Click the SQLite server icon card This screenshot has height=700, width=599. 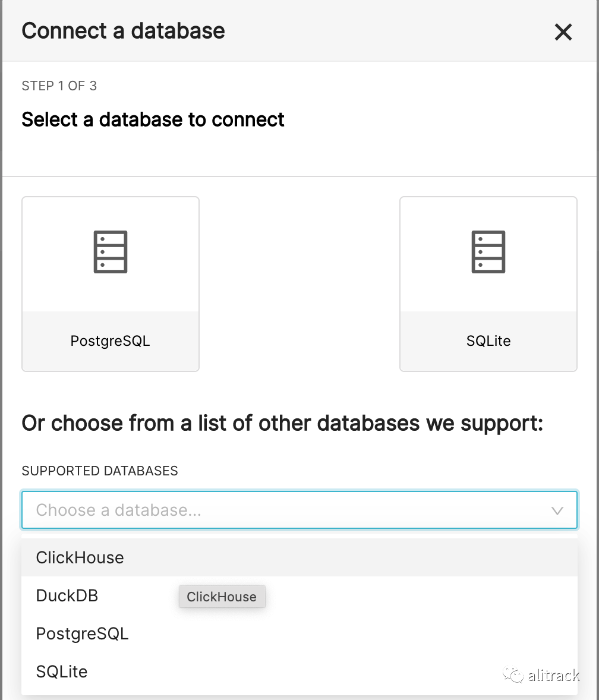[x=488, y=252]
